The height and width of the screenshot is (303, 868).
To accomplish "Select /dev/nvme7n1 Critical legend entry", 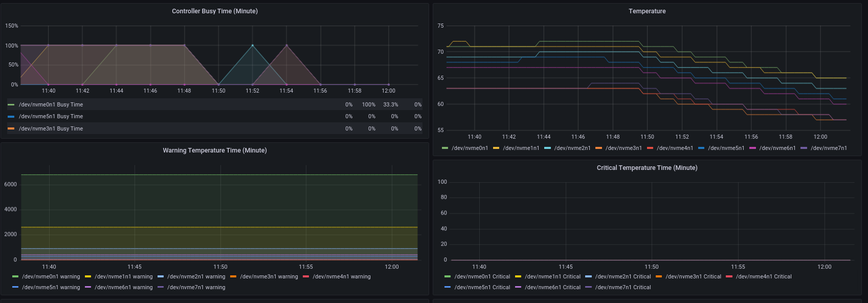I will (x=622, y=288).
